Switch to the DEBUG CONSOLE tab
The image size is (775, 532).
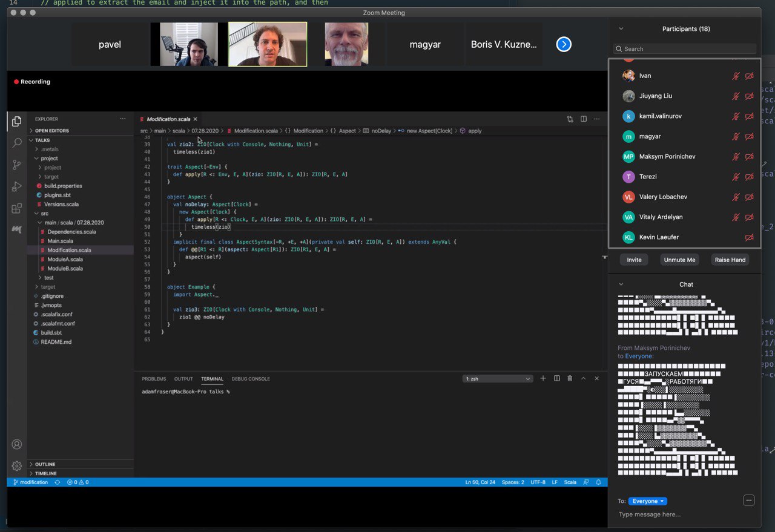click(x=251, y=379)
